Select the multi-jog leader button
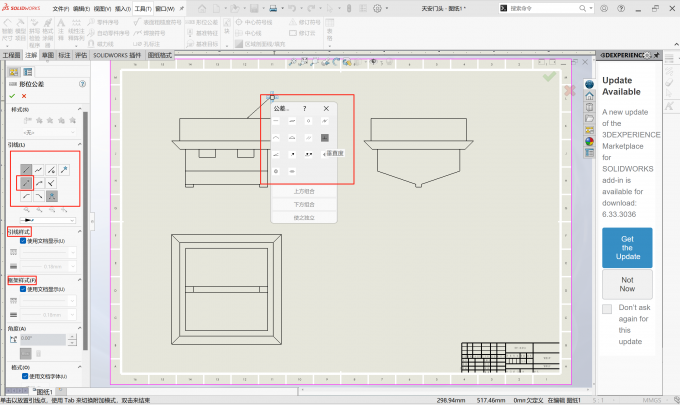This screenshot has width=680, height=405. click(39, 170)
